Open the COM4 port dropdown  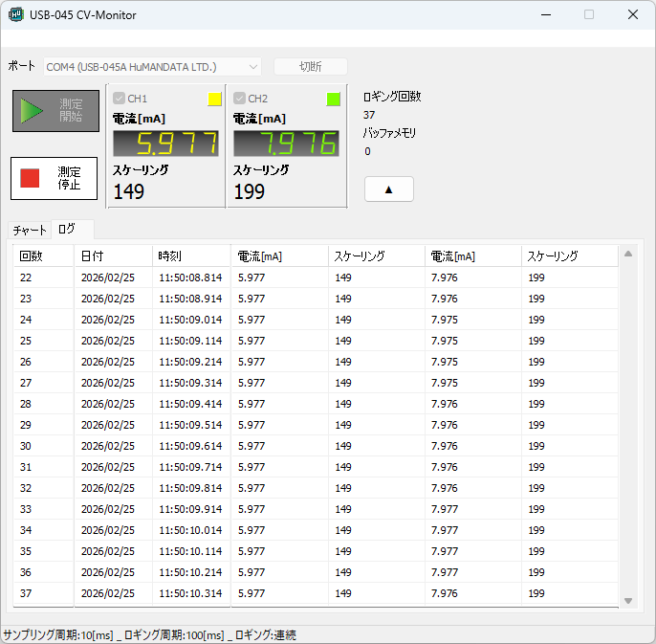click(x=153, y=67)
